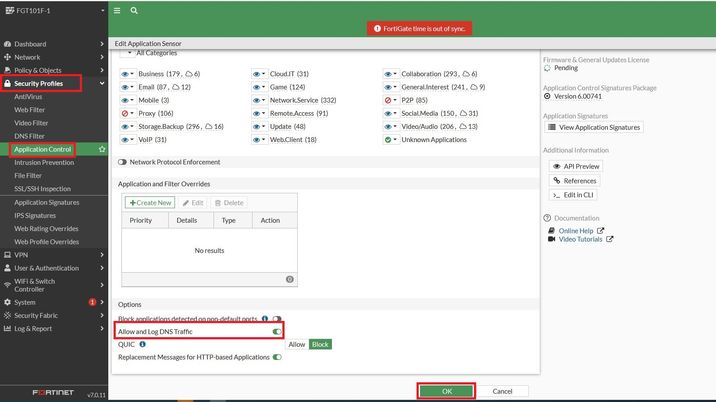Click the Security Fabric icon
716x402 pixels.
(7, 315)
